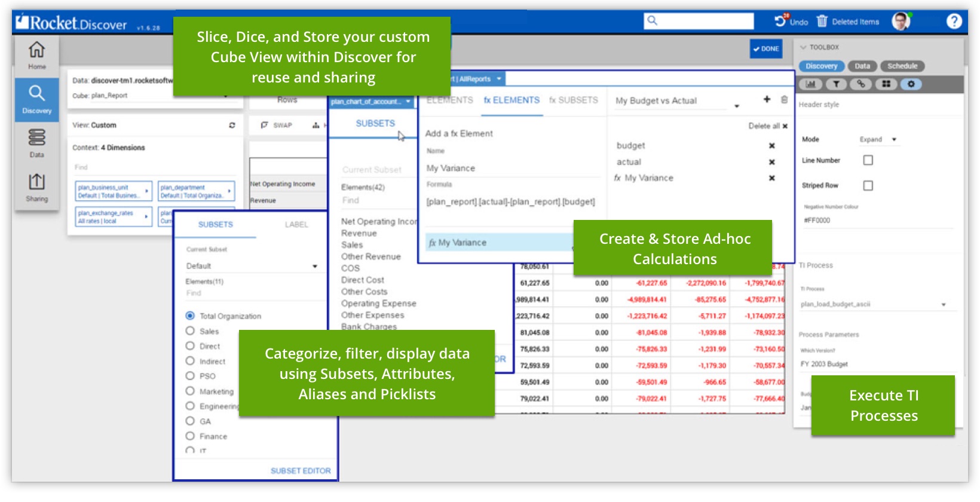The height and width of the screenshot is (502, 980).
Task: Click the Negative Number Colour #FF0000 field
Action: (x=878, y=221)
